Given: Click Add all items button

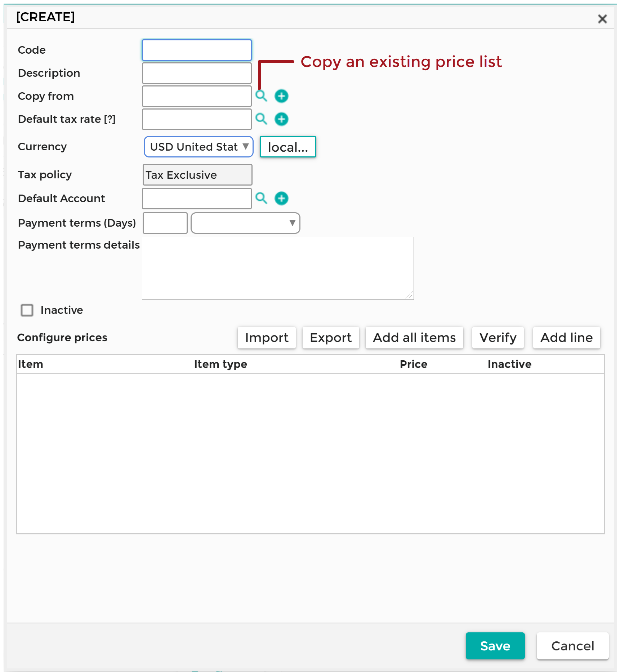Looking at the screenshot, I should pyautogui.click(x=414, y=338).
